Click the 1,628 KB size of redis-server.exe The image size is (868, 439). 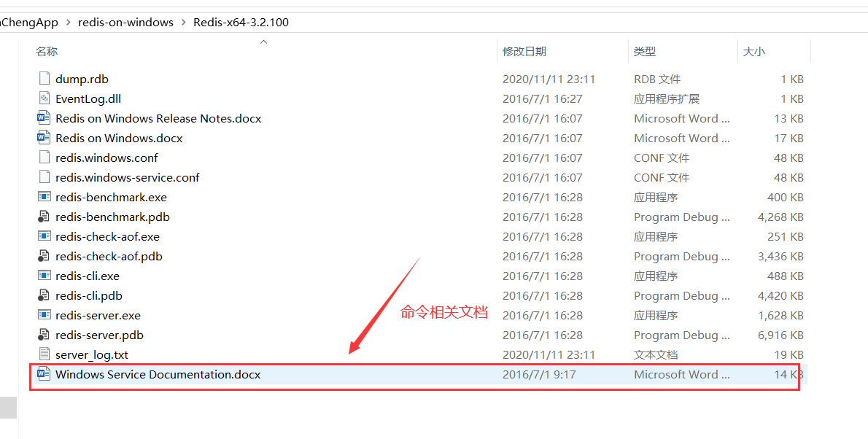(780, 316)
